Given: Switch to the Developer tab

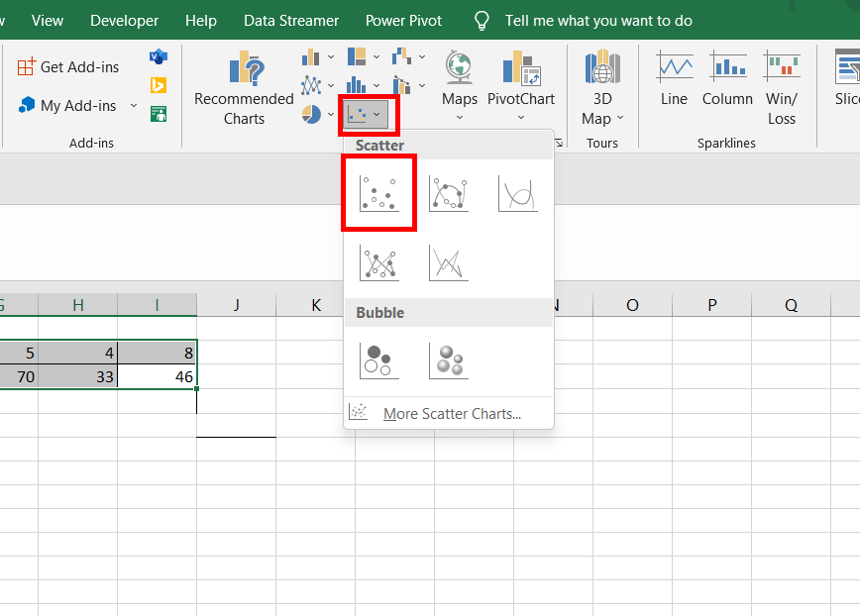Looking at the screenshot, I should click(125, 20).
